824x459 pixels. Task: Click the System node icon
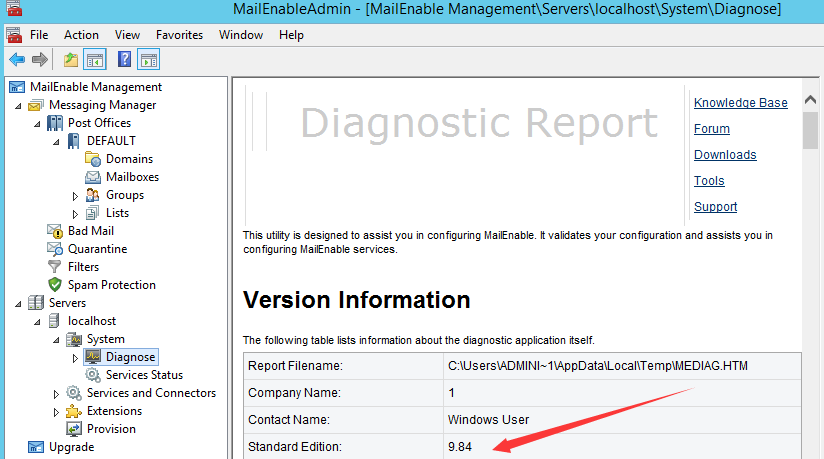74,339
